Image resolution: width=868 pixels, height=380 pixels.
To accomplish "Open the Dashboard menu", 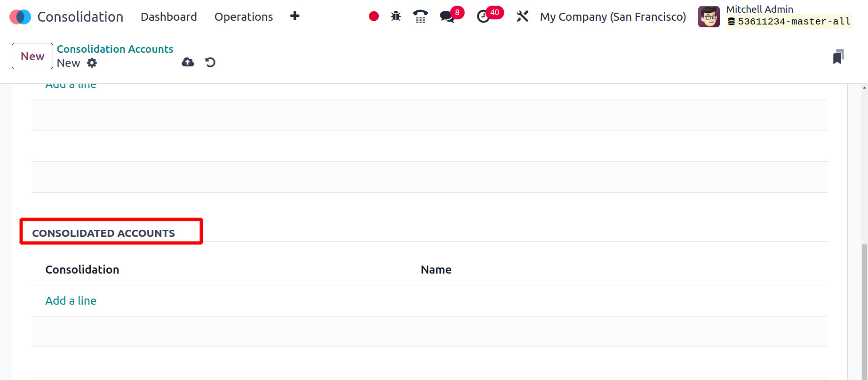I will (x=168, y=17).
